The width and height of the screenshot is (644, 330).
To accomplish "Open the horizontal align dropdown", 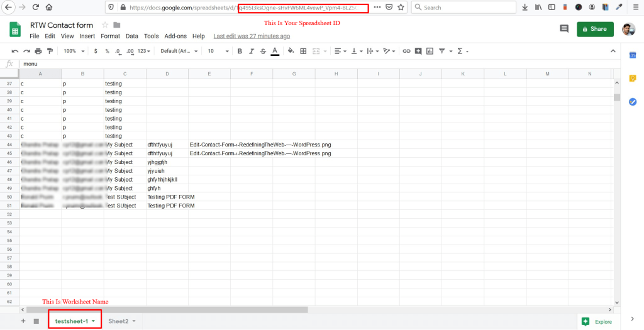I will (x=340, y=52).
